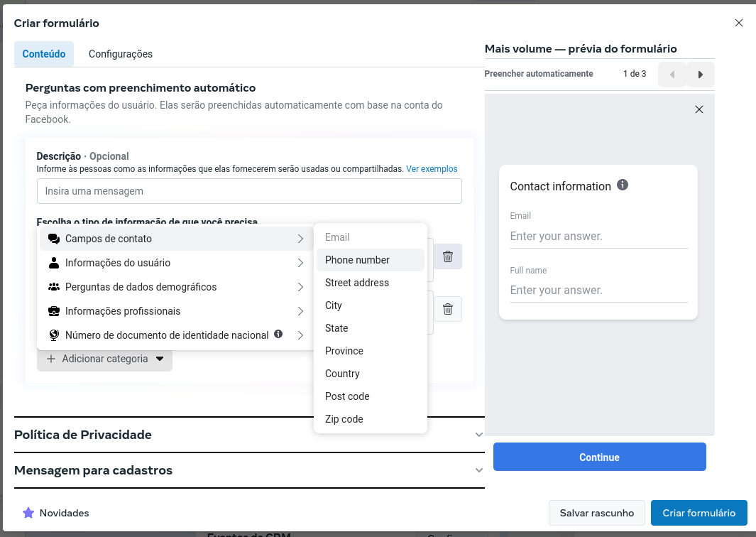Switch to the Conteúdo tab
The width and height of the screenshot is (756, 537).
click(x=44, y=54)
